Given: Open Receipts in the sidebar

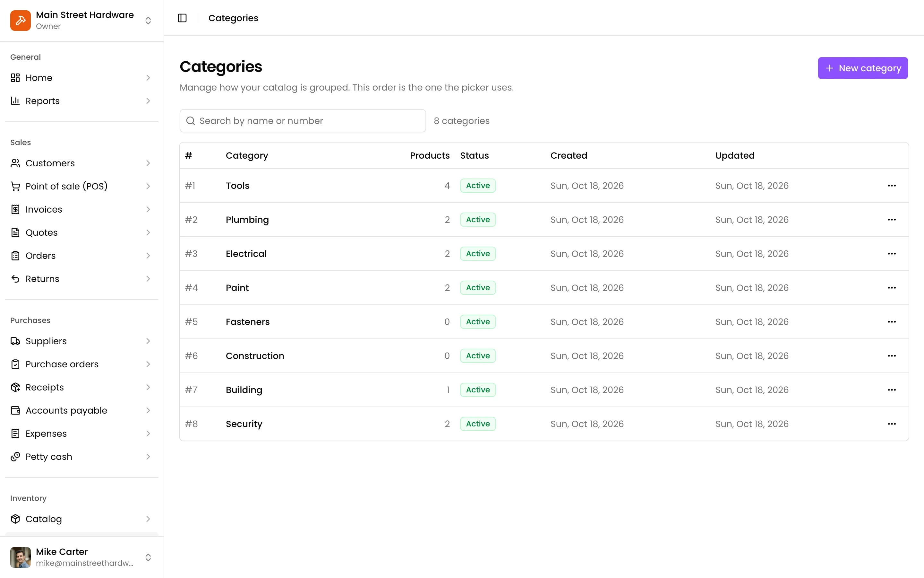Looking at the screenshot, I should [x=82, y=388].
